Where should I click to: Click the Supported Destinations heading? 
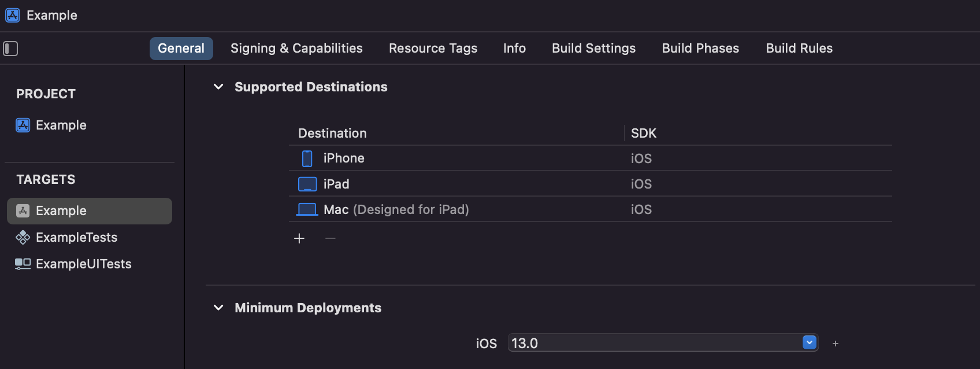click(311, 87)
